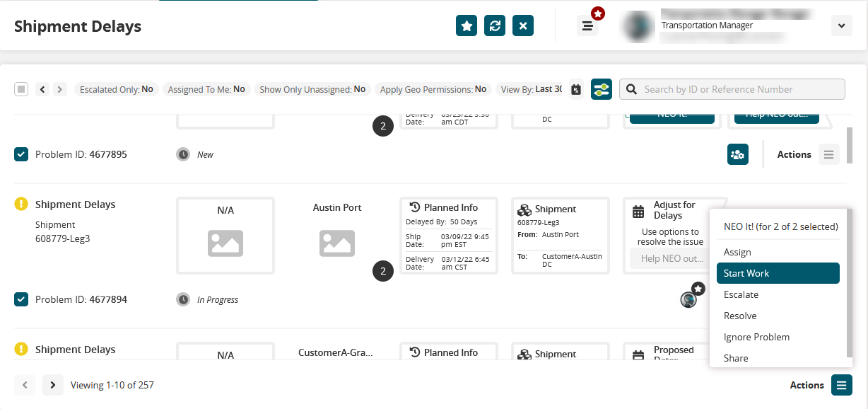
Task: Choose Resolve from the actions menu
Action: pos(778,316)
